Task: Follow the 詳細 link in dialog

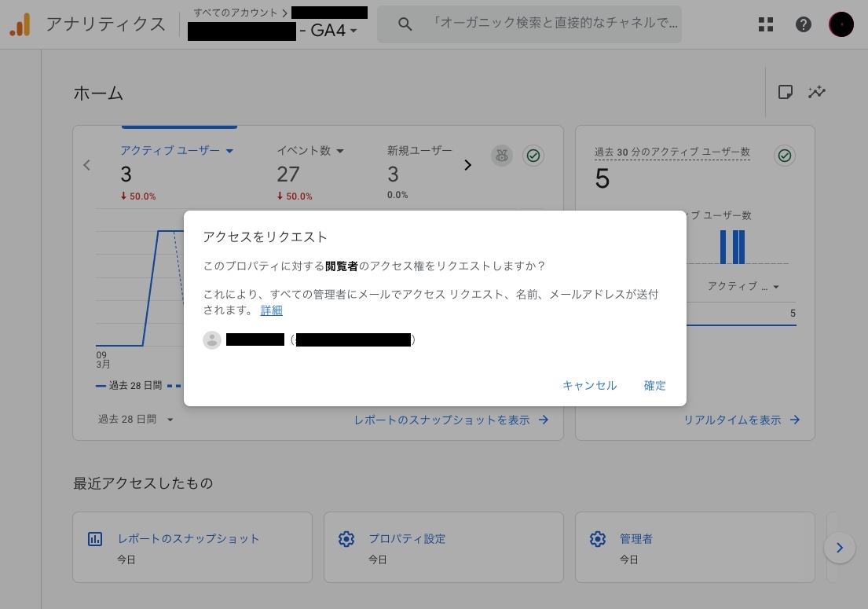Action: coord(272,310)
